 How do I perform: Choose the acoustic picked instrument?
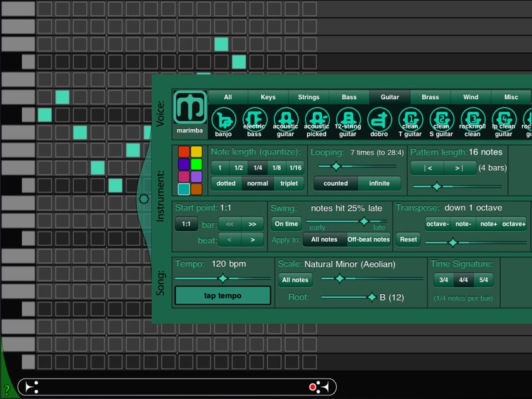[317, 122]
